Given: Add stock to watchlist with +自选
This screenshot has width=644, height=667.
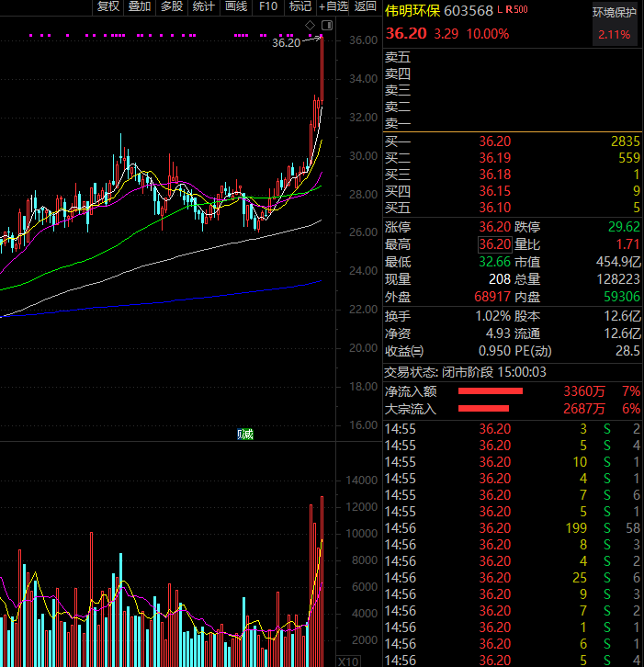Looking at the screenshot, I should pos(333,6).
